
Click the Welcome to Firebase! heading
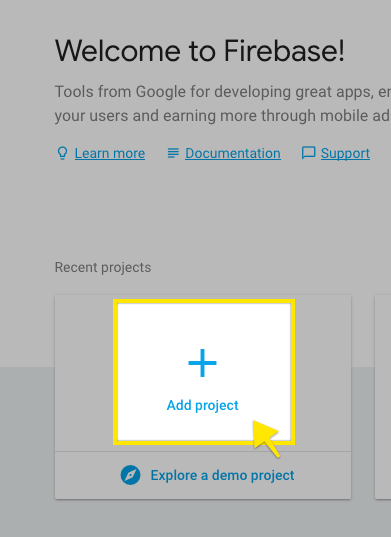pos(200,51)
